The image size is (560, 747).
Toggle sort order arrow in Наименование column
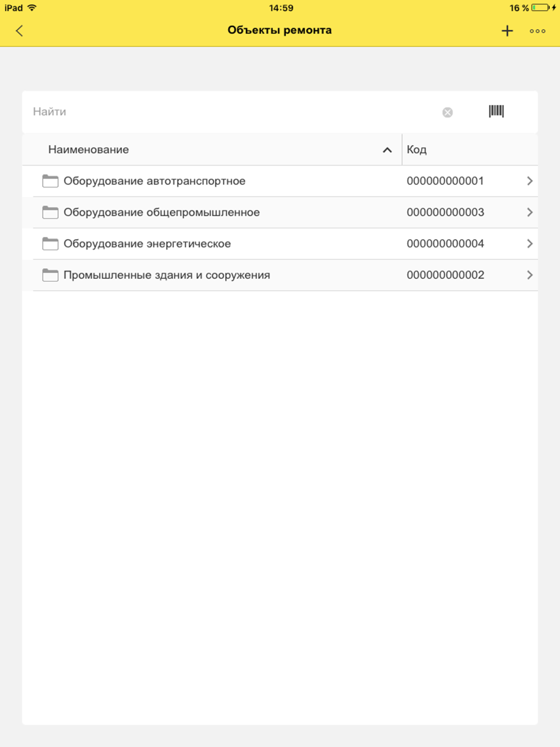click(x=387, y=150)
